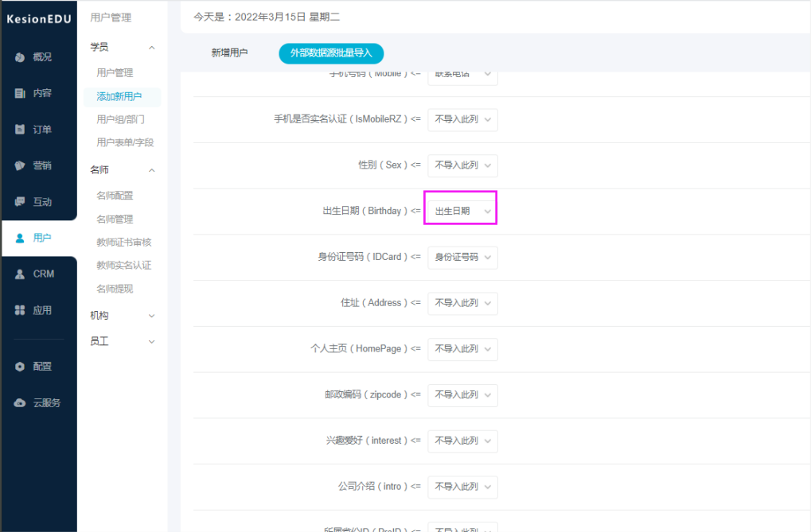This screenshot has height=532, width=811.
Task: Open the 配置 settings icon
Action: (21, 367)
